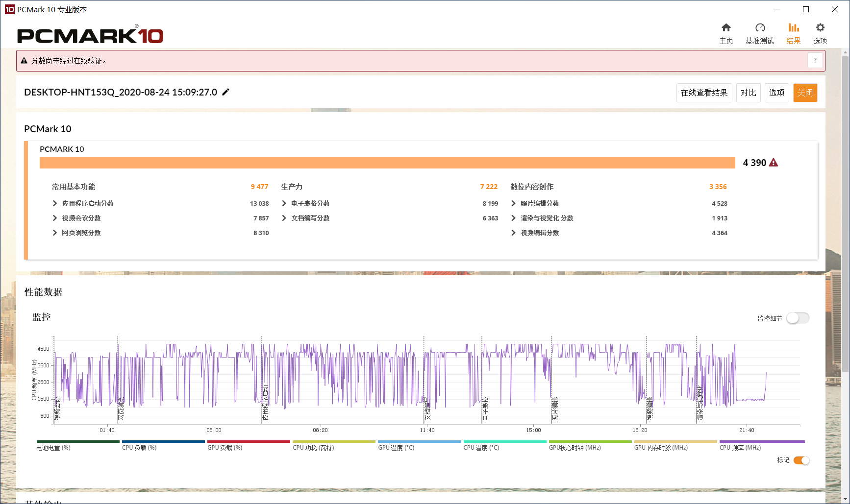Click the 视频会议 marker in chart
Screen dimensions: 850x504
pyautogui.click(x=57, y=408)
